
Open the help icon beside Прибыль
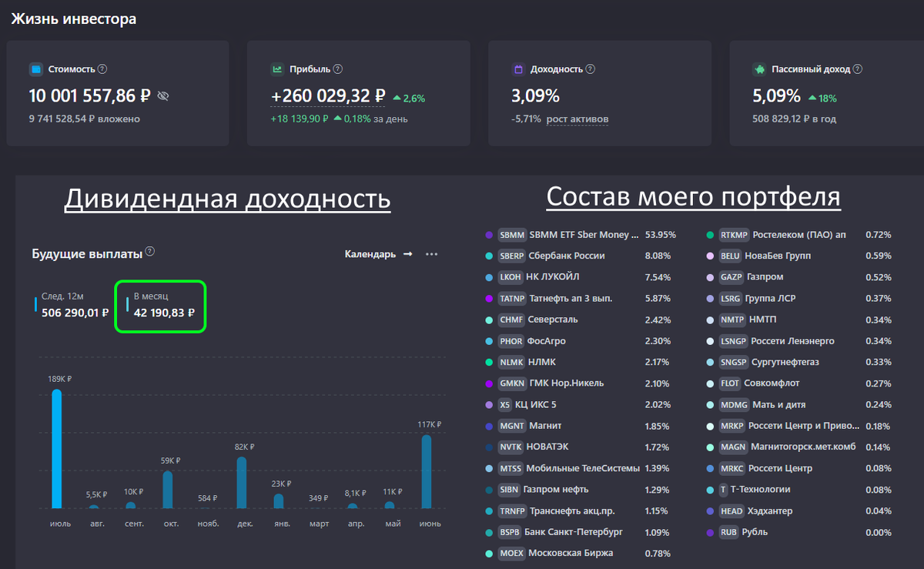click(x=338, y=69)
